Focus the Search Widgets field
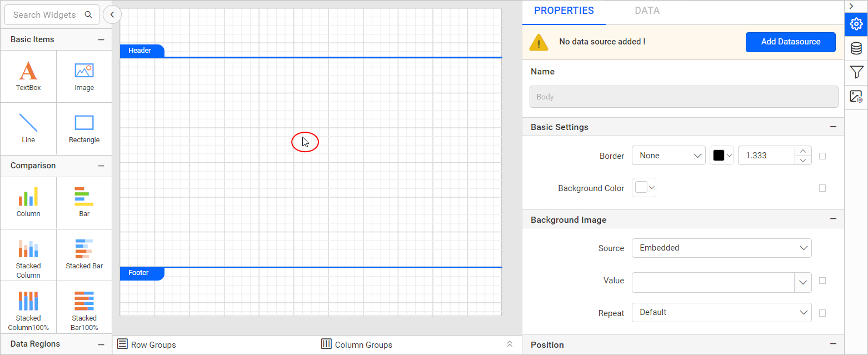Screen dimensions: 868x355 tap(52, 15)
